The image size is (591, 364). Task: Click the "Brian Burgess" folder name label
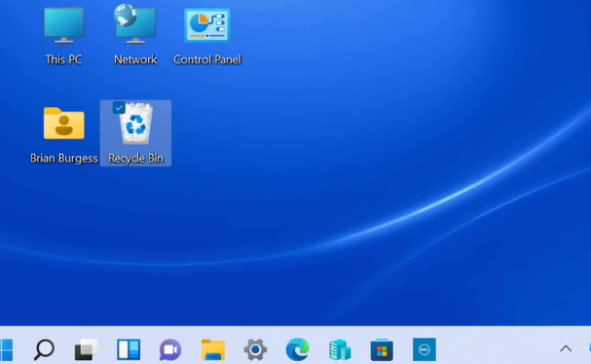[63, 159]
